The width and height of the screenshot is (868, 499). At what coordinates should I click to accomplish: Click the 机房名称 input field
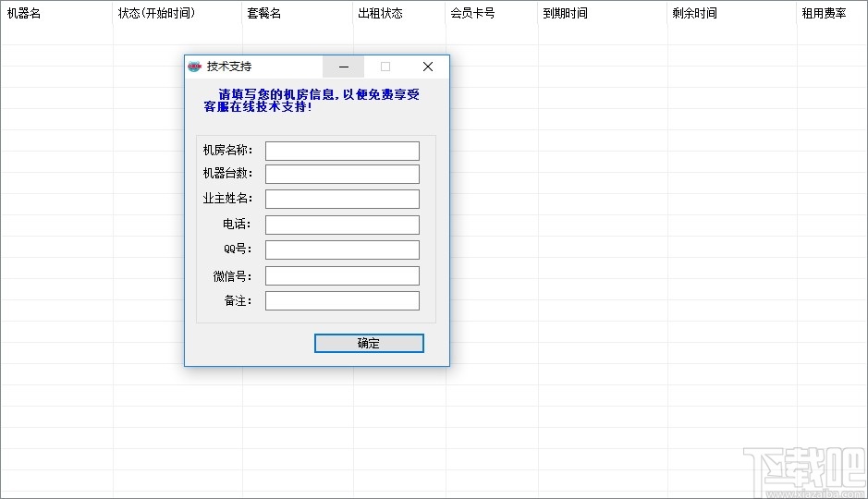coord(342,151)
